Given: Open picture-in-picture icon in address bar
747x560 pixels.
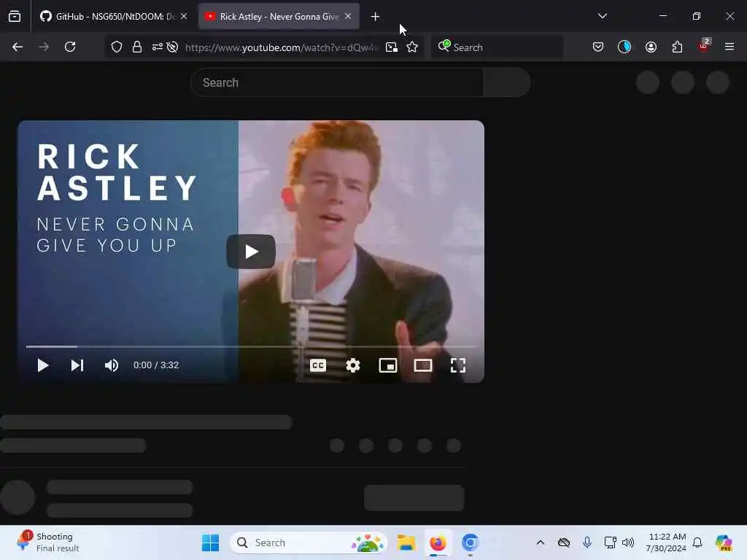Looking at the screenshot, I should [x=392, y=47].
